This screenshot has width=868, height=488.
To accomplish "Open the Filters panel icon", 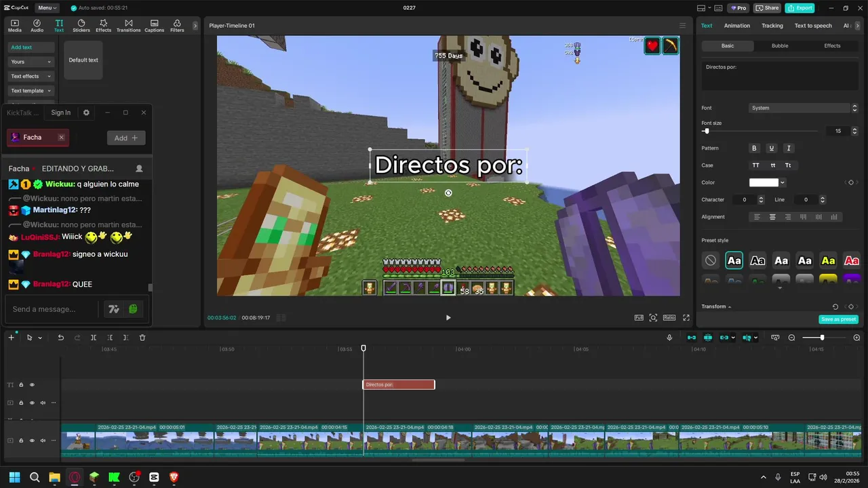I will [177, 26].
